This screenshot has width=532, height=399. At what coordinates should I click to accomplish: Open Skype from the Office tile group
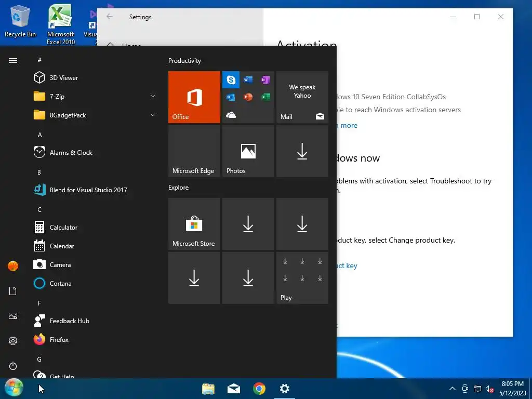tap(231, 79)
